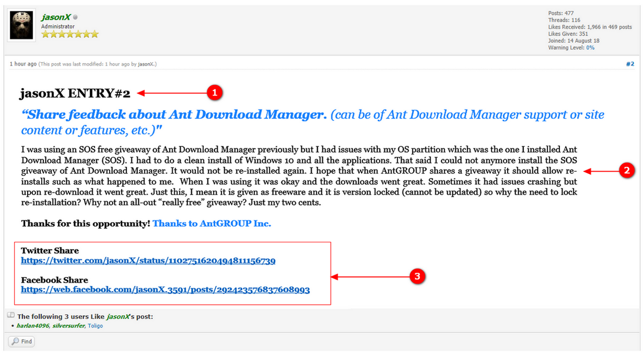Click the "Twitter Share" label

point(50,250)
